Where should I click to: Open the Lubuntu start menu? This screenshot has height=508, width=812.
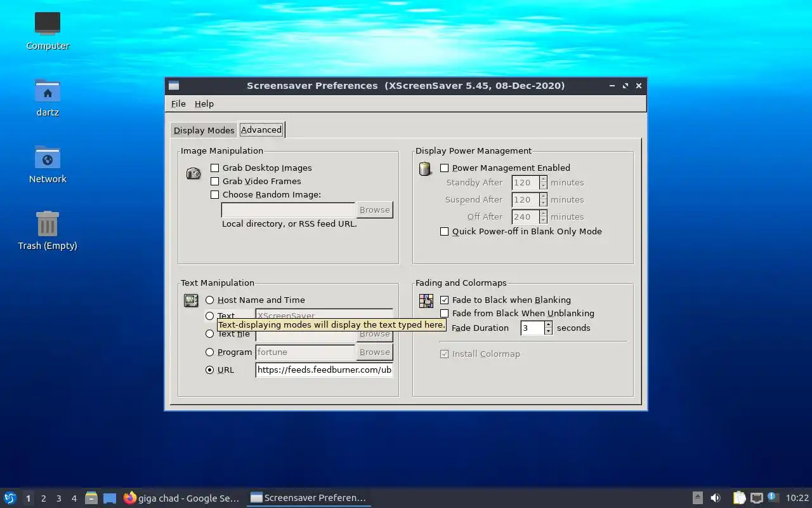(10, 498)
